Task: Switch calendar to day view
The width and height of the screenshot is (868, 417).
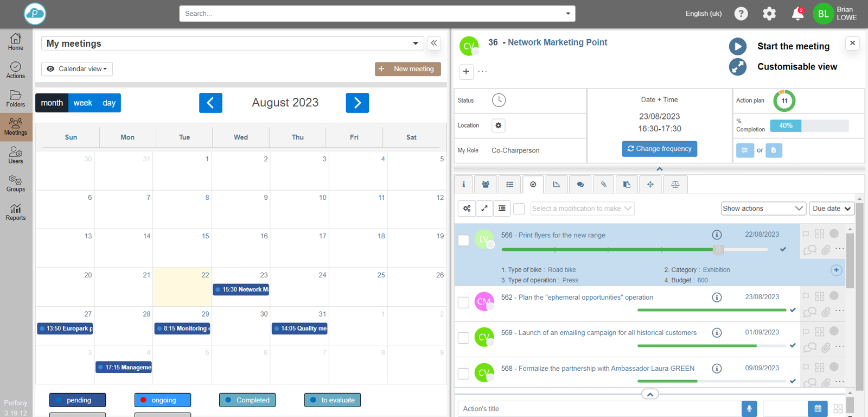Action: [109, 103]
